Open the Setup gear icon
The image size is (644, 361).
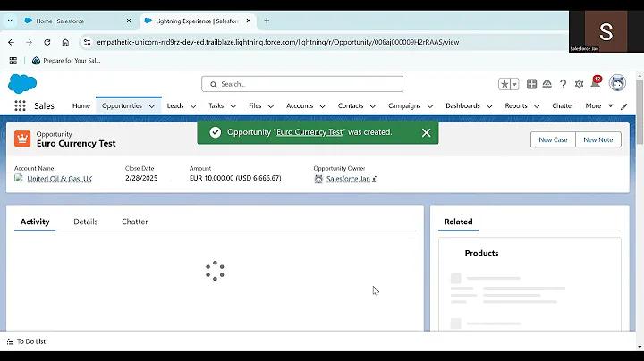coord(579,84)
